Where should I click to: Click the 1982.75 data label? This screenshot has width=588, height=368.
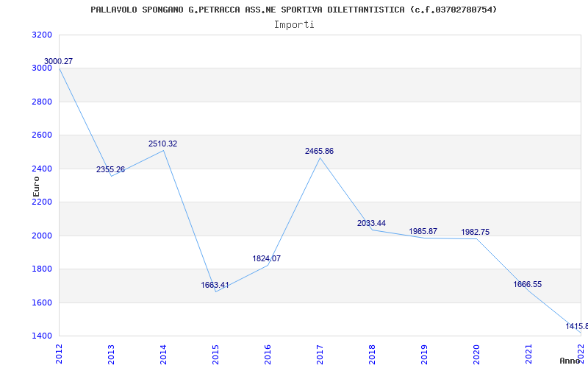[x=475, y=232]
